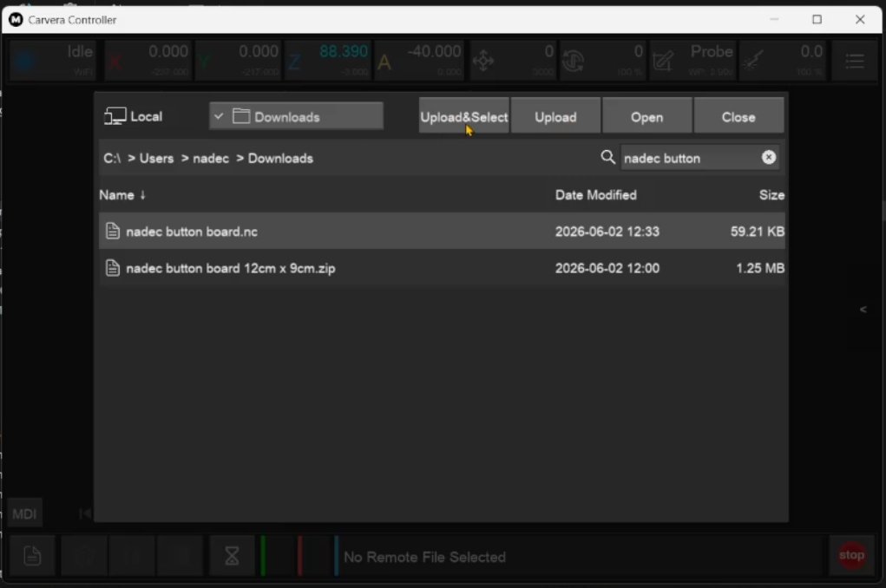This screenshot has width=886, height=588.
Task: Click the Carvera Controller logo in the title bar
Action: pos(16,20)
